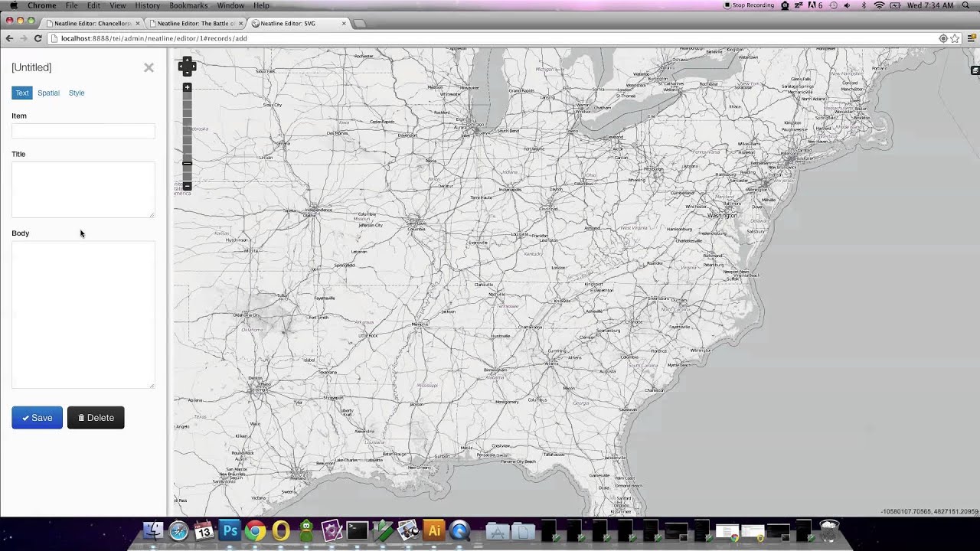The image size is (980, 551).
Task: Launch Safari from the dock
Action: tap(178, 530)
